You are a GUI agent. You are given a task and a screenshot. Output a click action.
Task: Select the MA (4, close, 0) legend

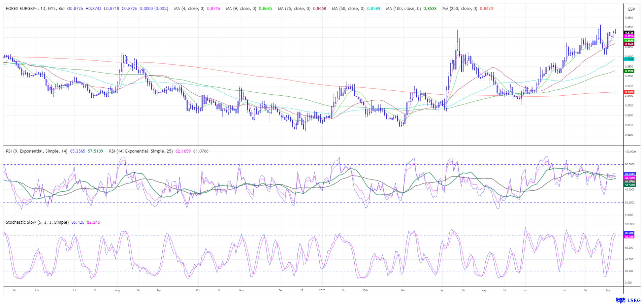189,9
